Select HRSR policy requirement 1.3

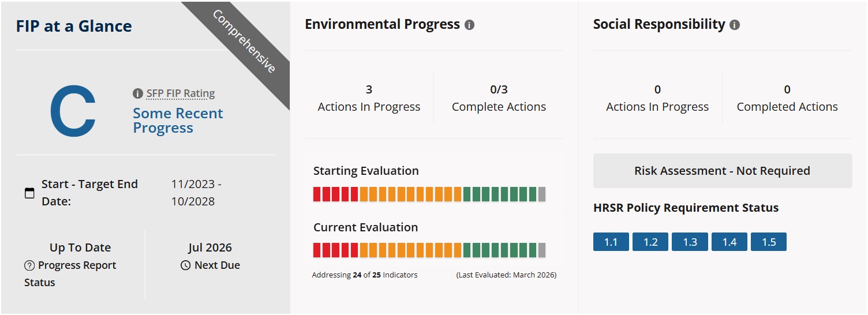[690, 242]
